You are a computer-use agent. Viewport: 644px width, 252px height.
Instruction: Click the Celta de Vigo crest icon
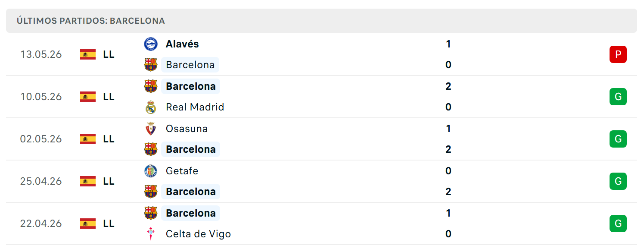[x=151, y=234]
